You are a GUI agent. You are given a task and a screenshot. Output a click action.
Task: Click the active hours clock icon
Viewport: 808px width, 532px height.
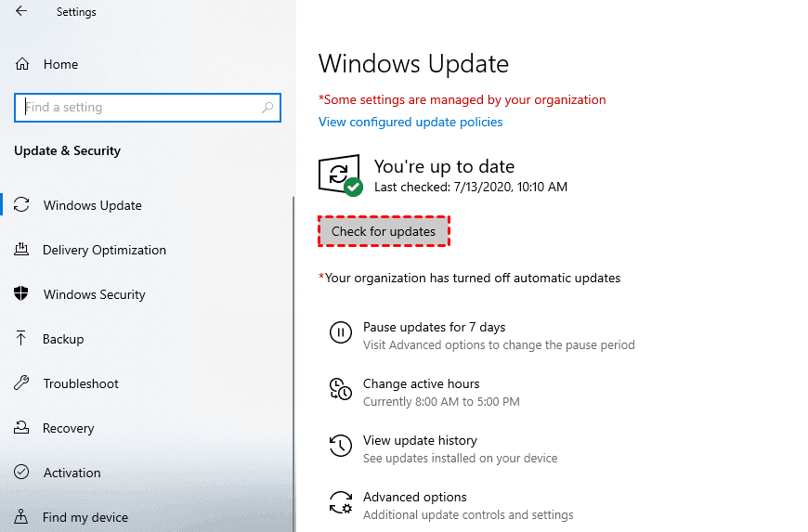[341, 389]
